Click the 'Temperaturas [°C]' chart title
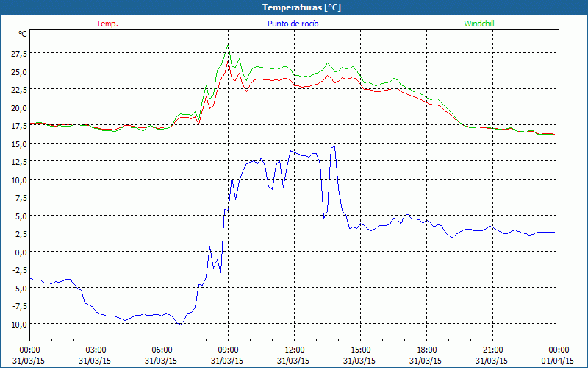The image size is (588, 368). 301,7
